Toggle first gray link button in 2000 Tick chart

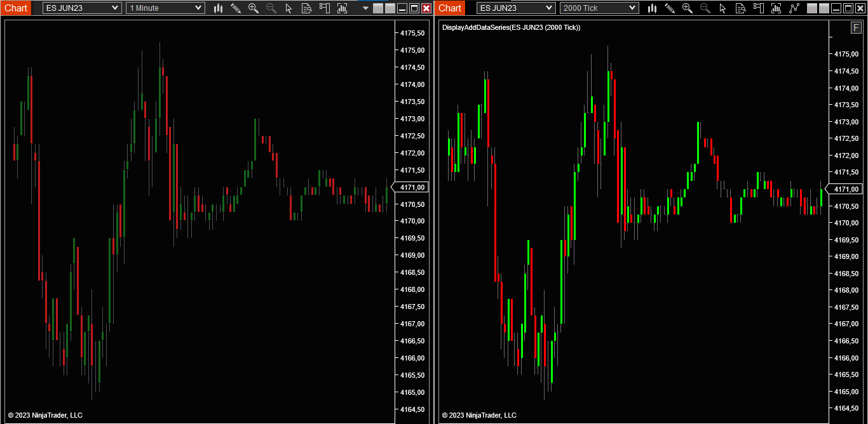812,8
